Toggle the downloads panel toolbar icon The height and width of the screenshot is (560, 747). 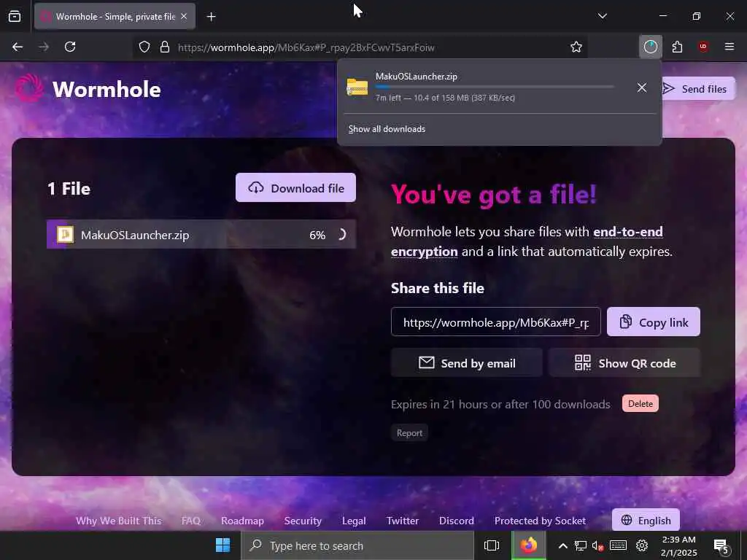point(650,47)
